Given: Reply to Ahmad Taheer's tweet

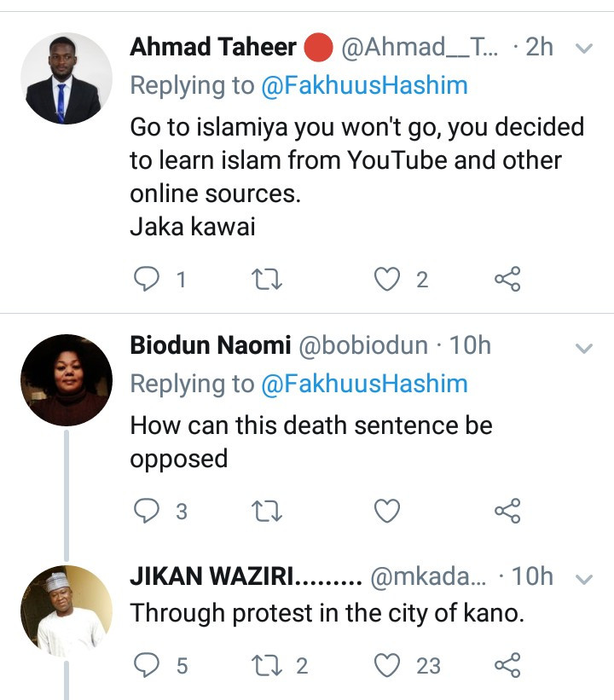Looking at the screenshot, I should [x=148, y=279].
